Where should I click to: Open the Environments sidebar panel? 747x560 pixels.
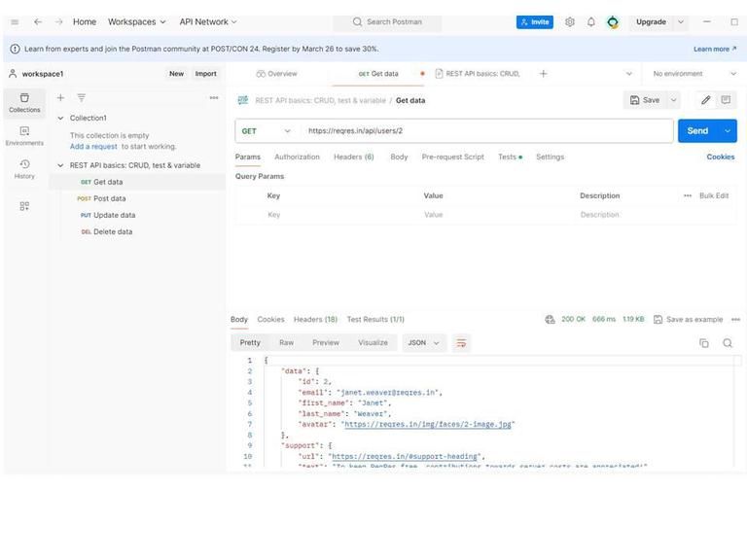(x=24, y=135)
